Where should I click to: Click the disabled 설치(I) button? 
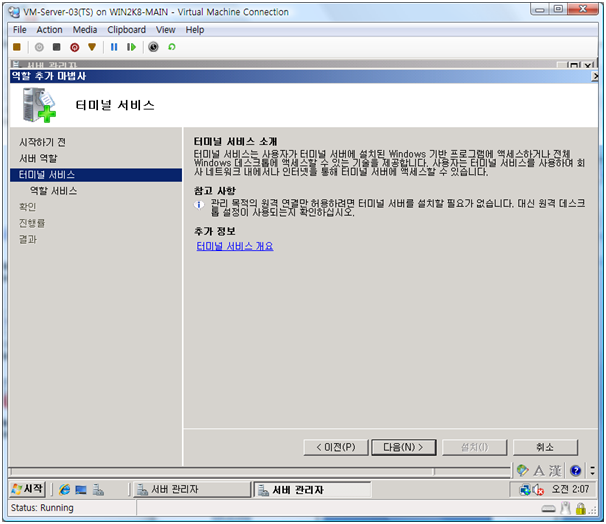[x=474, y=447]
